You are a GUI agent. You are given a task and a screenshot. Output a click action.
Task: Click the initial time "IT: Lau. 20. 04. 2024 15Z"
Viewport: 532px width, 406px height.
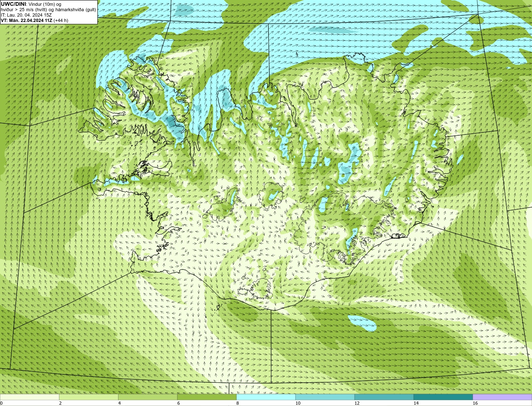[x=26, y=15]
